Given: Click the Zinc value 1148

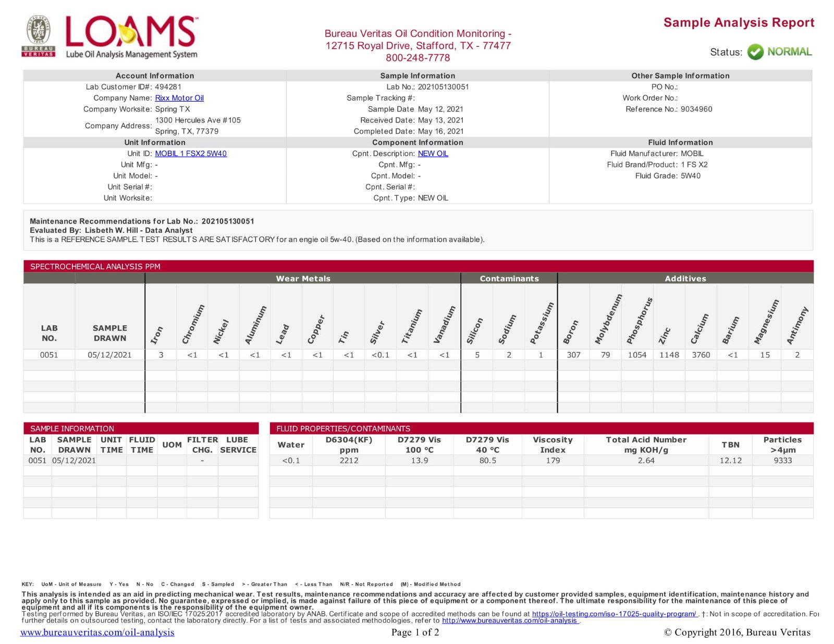Looking at the screenshot, I should [669, 355].
